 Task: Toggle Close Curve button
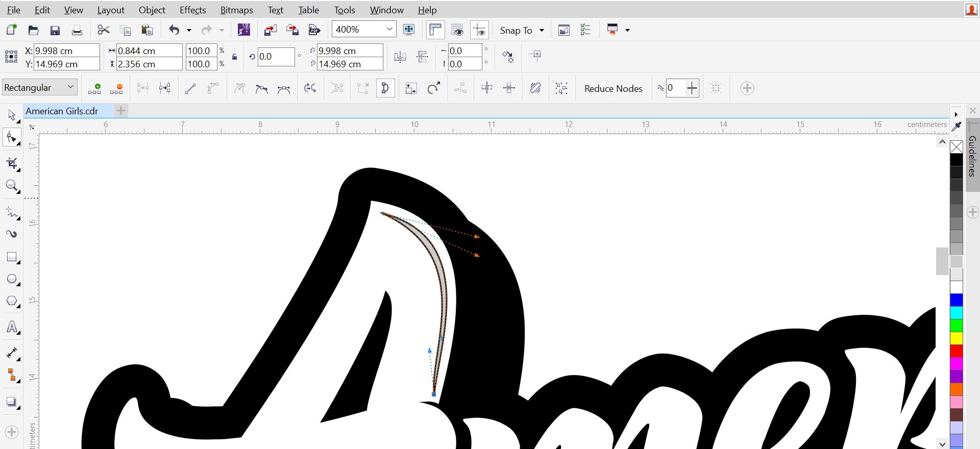click(385, 89)
